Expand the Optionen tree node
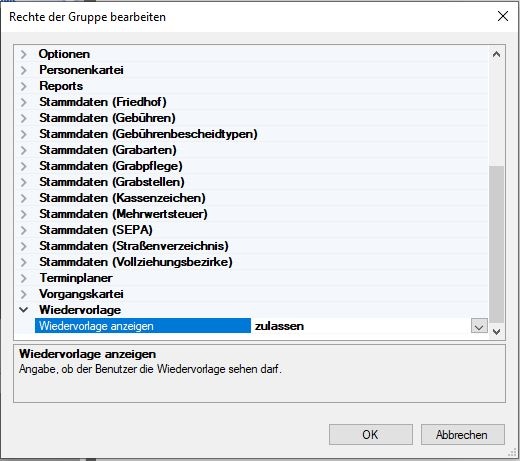This screenshot has height=461, width=520. (24, 54)
